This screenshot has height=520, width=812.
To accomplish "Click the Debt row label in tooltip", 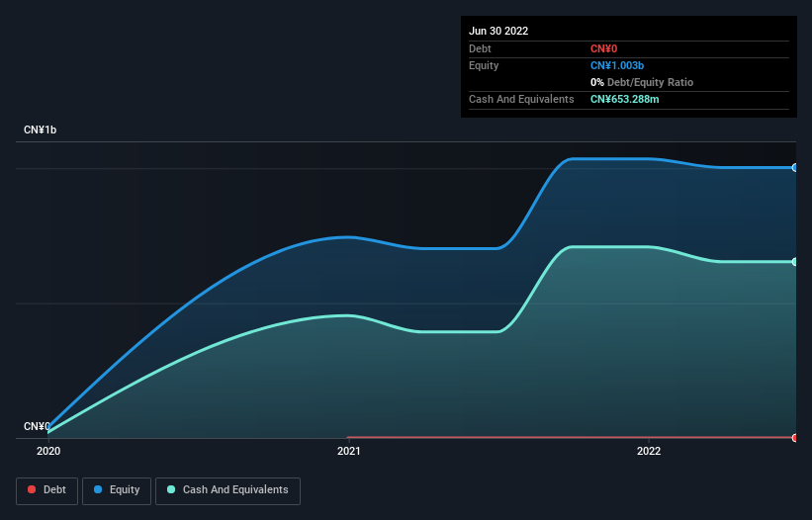I will click(x=480, y=48).
